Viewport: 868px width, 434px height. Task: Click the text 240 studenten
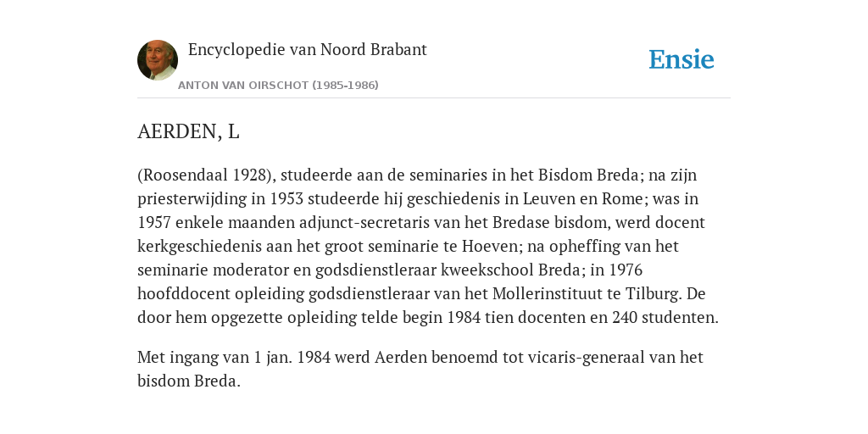[665, 318]
